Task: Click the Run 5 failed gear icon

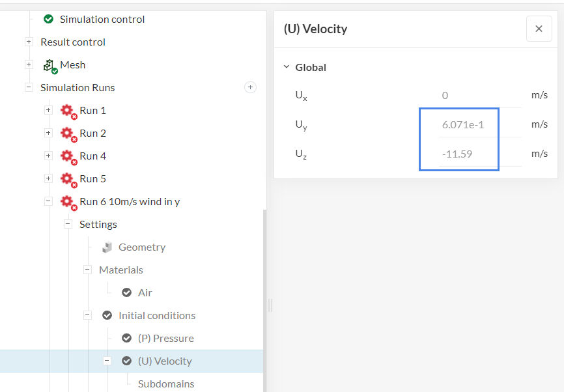Action: [x=68, y=179]
